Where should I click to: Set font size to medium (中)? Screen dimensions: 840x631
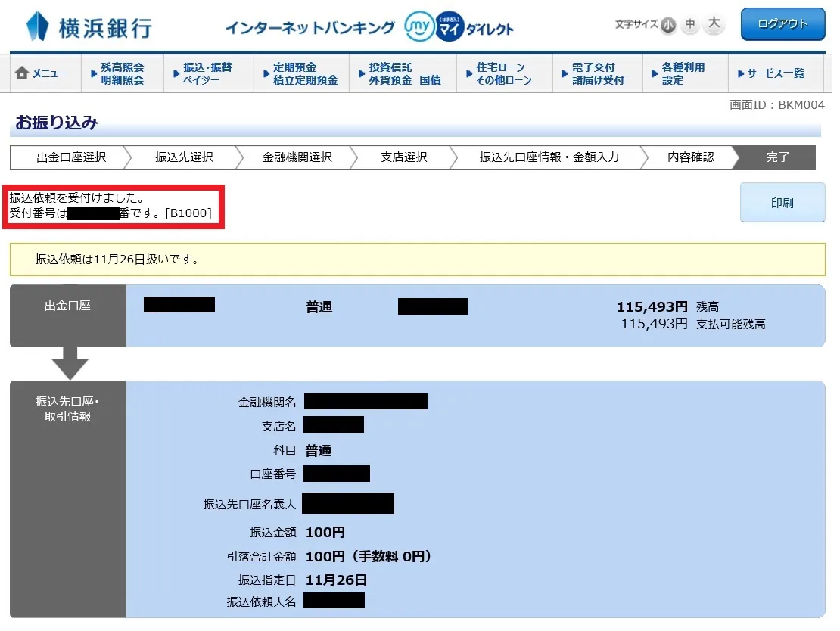click(690, 24)
